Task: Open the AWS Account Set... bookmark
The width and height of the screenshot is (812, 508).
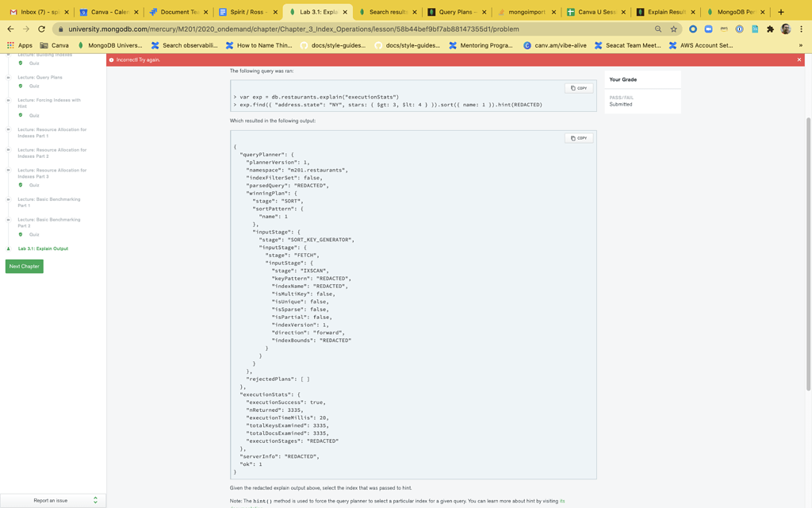Action: [x=701, y=45]
